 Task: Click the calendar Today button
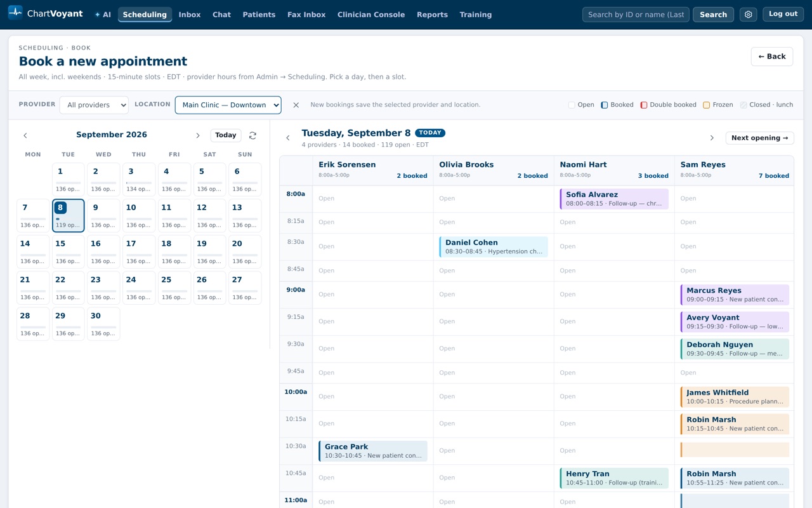click(x=225, y=135)
